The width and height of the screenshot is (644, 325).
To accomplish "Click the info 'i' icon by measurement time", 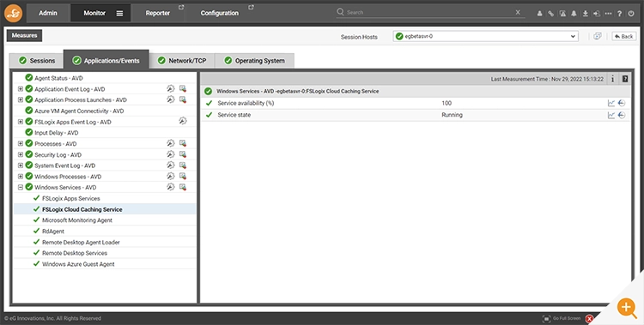I will click(x=612, y=79).
